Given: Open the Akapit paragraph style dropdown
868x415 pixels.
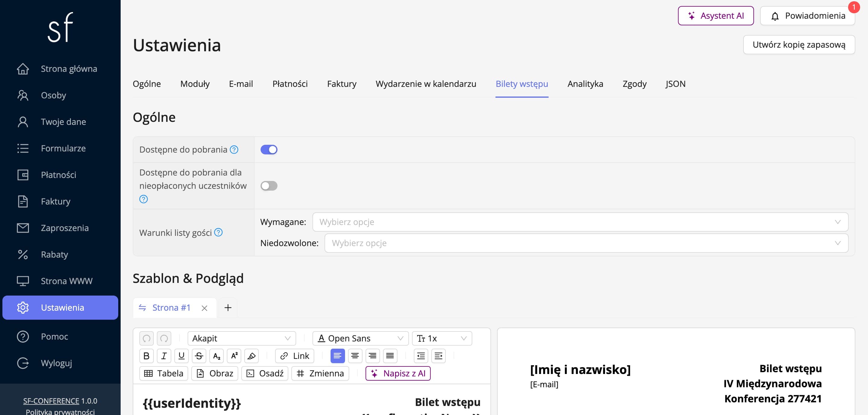Looking at the screenshot, I should pos(242,338).
